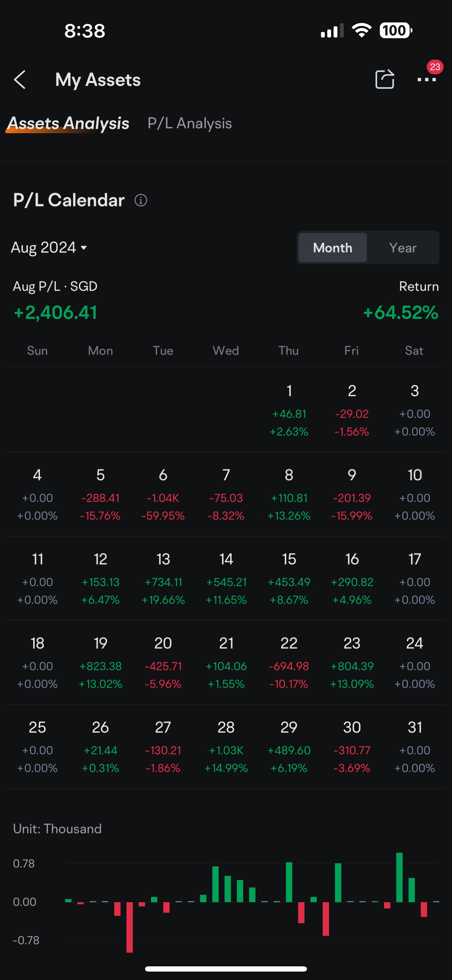Switch to P/L Analysis tab

coord(190,123)
